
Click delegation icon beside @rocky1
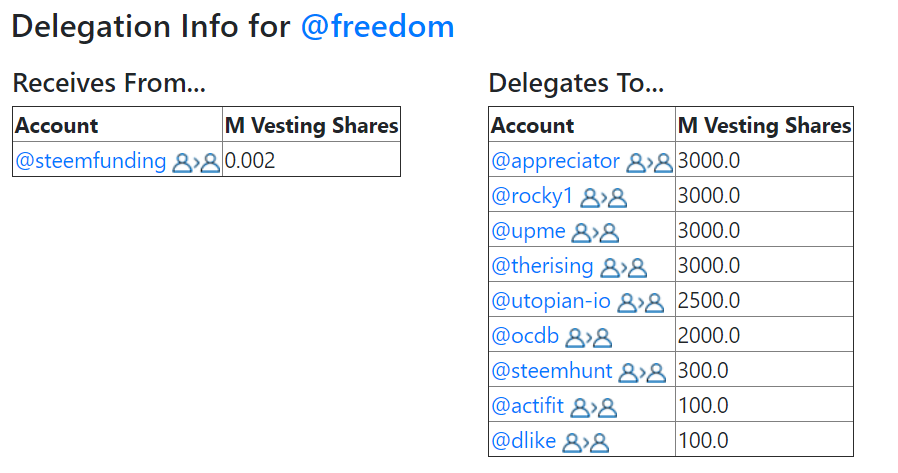click(x=604, y=198)
